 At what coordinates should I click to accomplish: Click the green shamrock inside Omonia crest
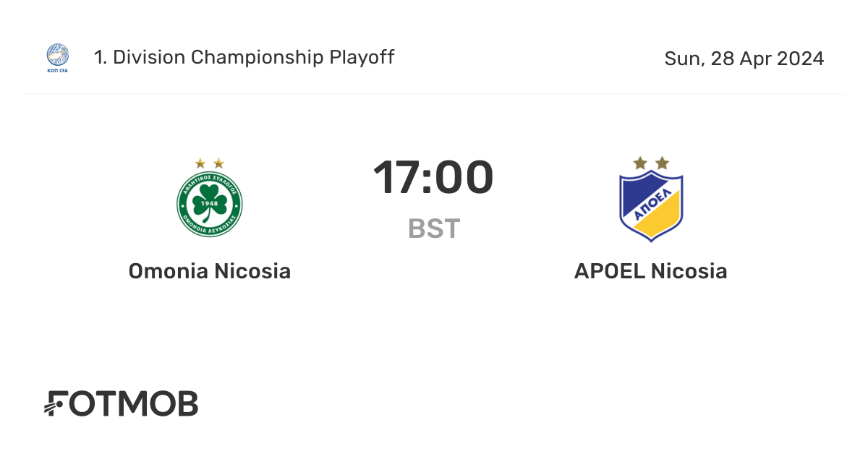click(210, 202)
